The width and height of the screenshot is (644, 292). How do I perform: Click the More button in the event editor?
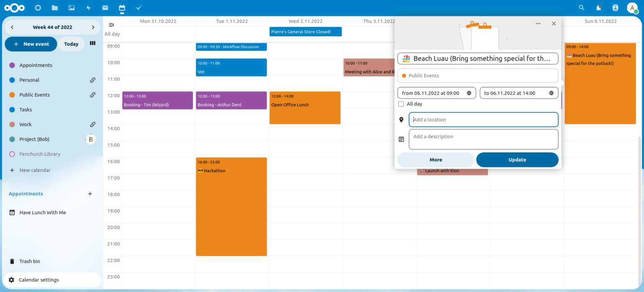pyautogui.click(x=436, y=160)
